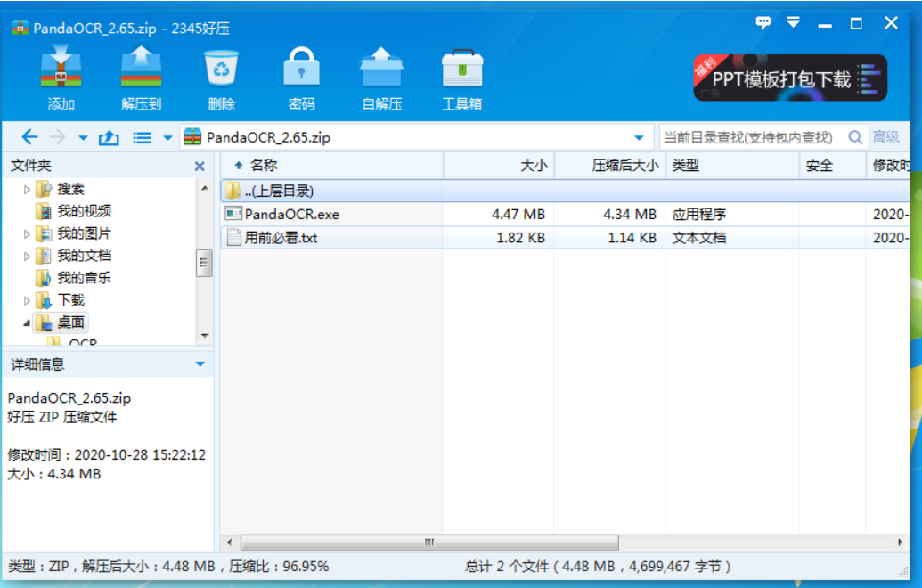Collapse the 桌面 tree node
Screen dimensions: 922x588
[27, 323]
